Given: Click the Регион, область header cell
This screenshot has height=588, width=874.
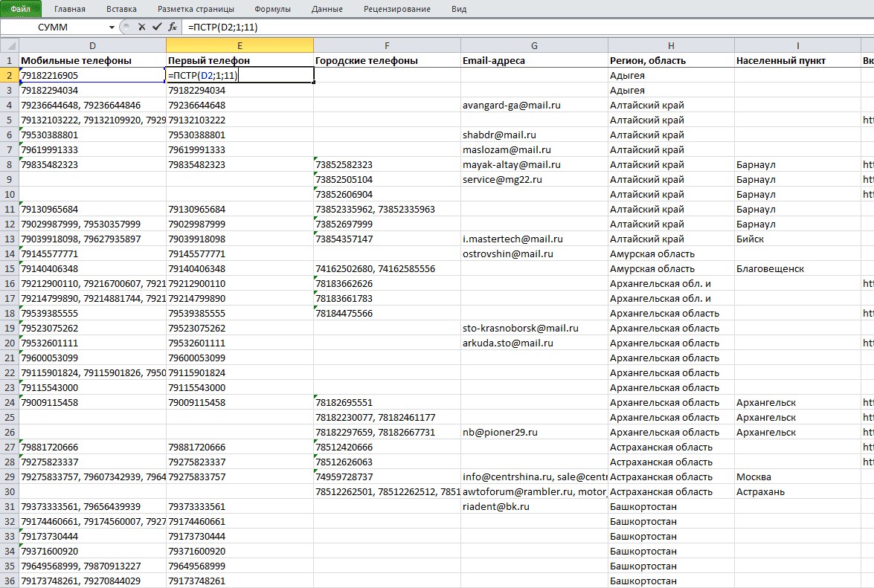Looking at the screenshot, I should tap(671, 61).
